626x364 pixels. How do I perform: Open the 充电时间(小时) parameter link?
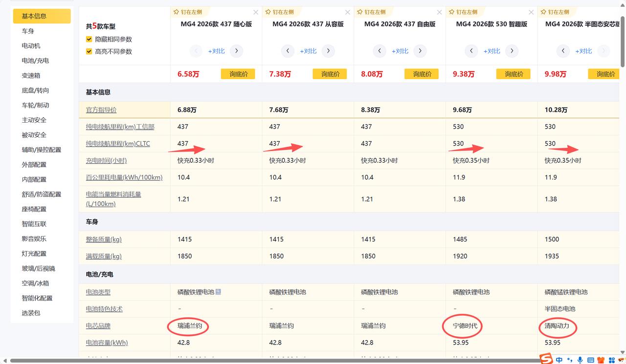point(106,160)
